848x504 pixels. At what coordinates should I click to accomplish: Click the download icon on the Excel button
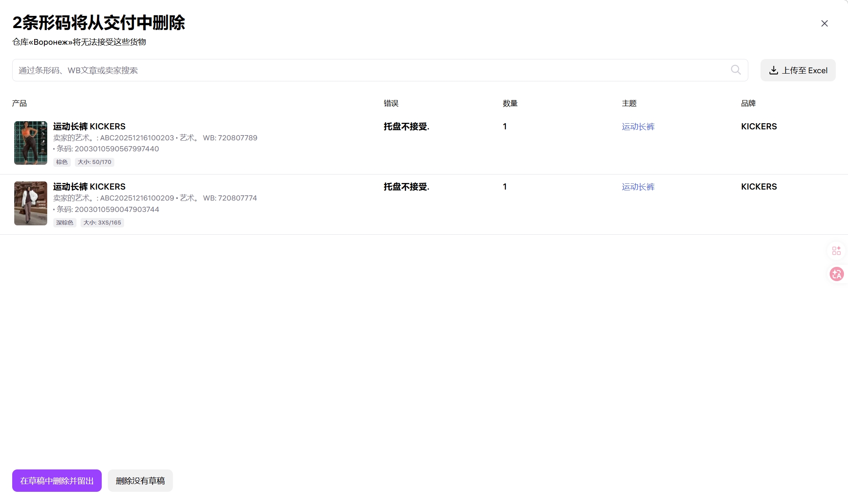pos(774,70)
